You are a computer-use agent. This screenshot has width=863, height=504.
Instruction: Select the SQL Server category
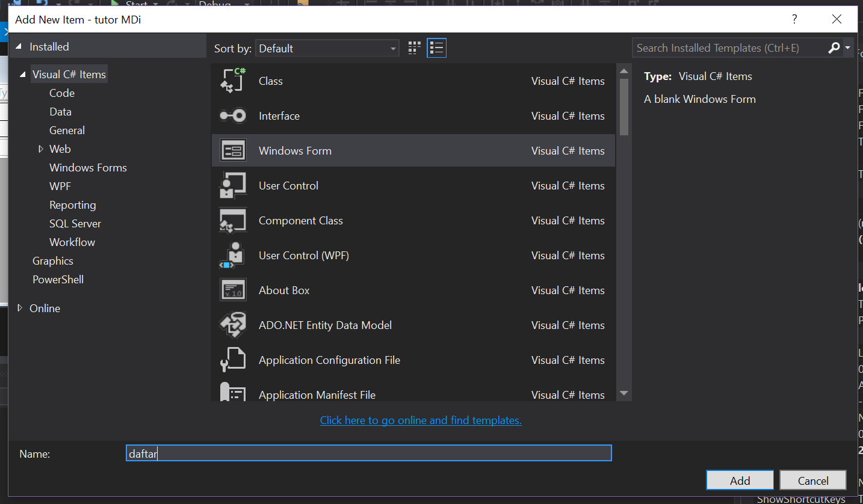click(x=75, y=223)
